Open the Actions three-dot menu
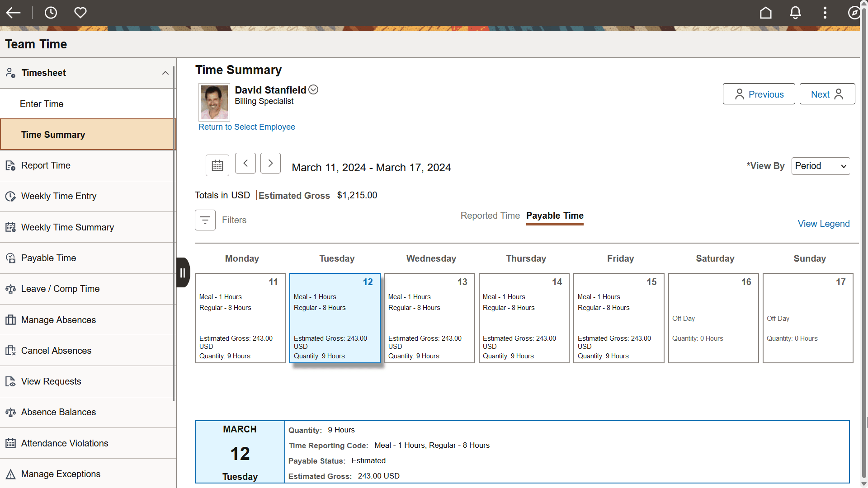Viewport: 868px width, 488px height. (x=825, y=12)
